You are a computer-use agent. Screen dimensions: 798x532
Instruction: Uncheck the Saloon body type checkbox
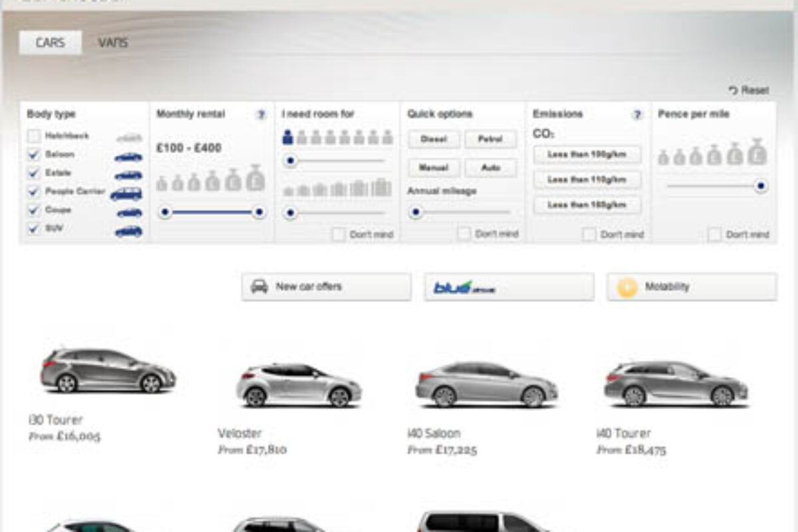pyautogui.click(x=34, y=155)
